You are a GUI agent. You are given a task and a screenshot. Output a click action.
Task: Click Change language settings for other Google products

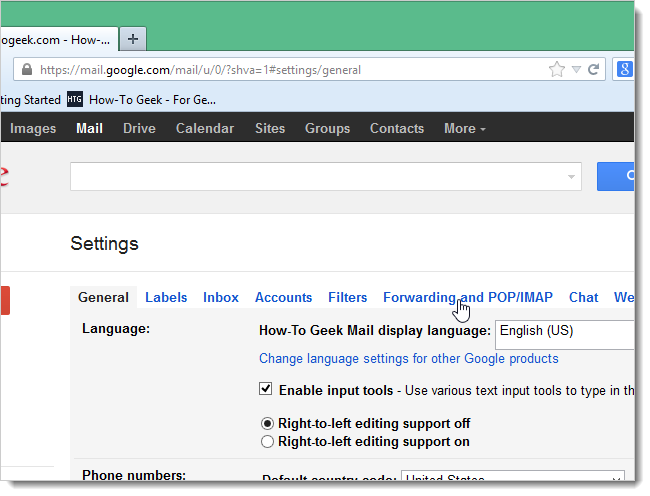coord(408,358)
